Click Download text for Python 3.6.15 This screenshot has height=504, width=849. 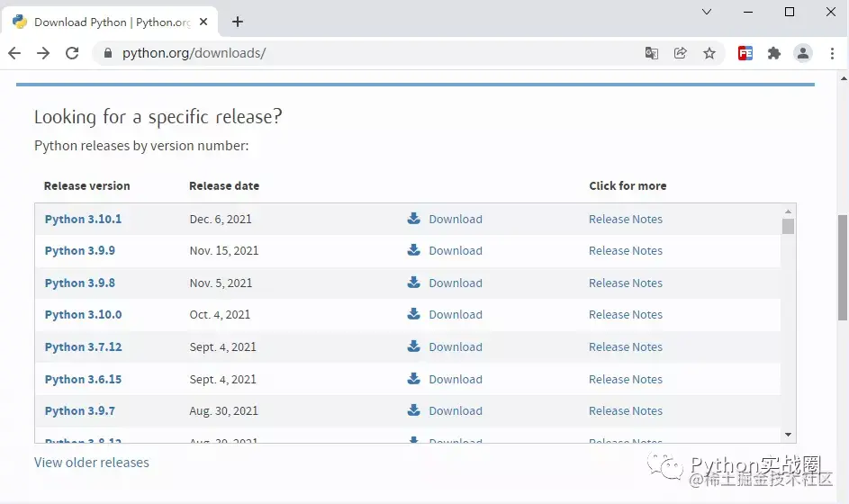tap(456, 380)
